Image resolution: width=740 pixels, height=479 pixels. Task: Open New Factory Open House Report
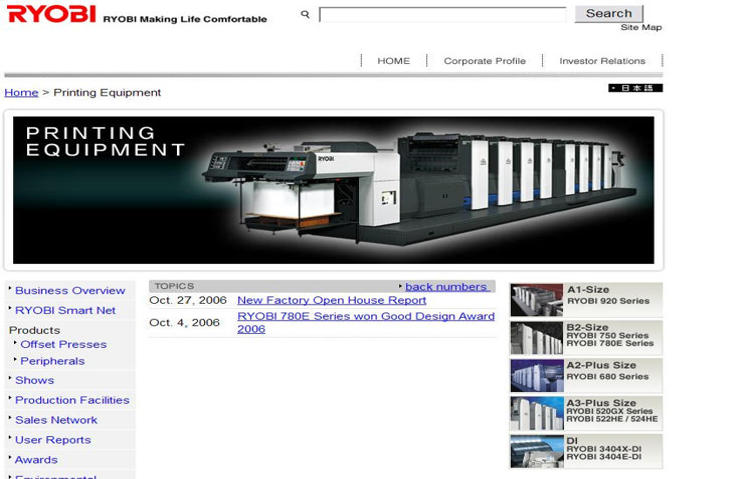[x=332, y=300]
